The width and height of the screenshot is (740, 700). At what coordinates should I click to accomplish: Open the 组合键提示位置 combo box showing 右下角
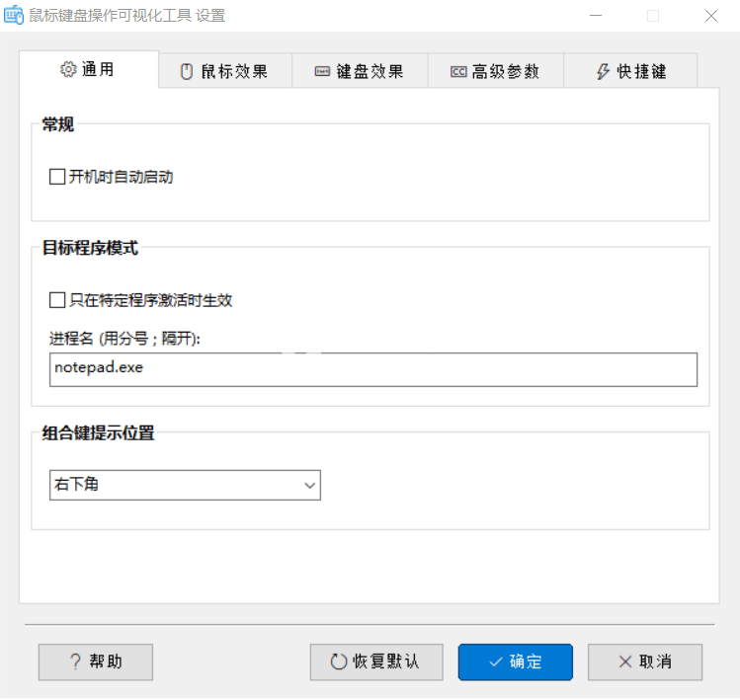click(185, 485)
